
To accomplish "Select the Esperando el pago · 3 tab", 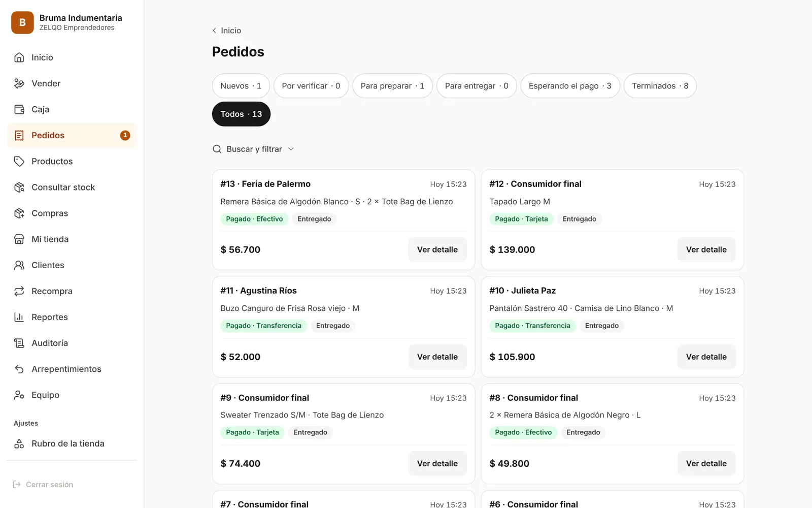I will [x=570, y=86].
